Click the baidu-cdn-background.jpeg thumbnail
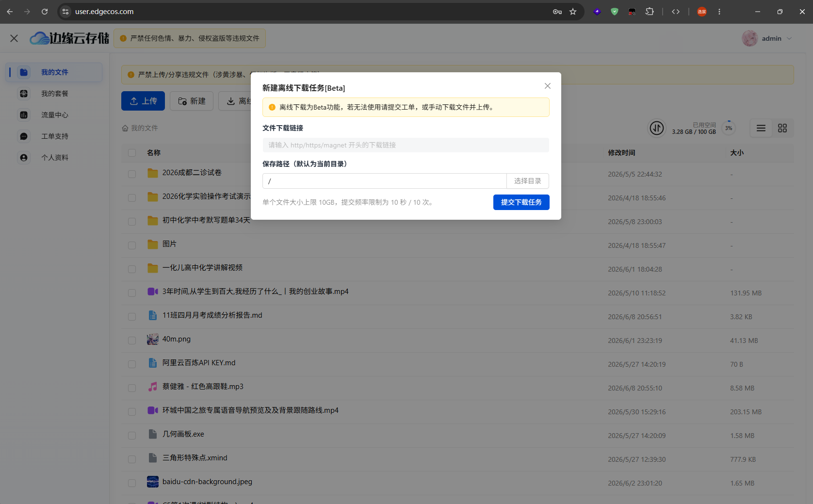The width and height of the screenshot is (813, 504). pos(153,482)
